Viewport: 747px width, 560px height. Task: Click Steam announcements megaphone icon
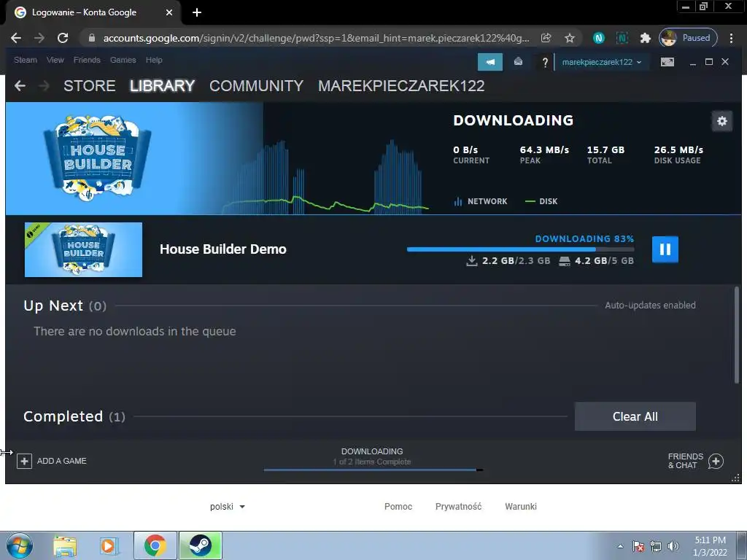(489, 62)
